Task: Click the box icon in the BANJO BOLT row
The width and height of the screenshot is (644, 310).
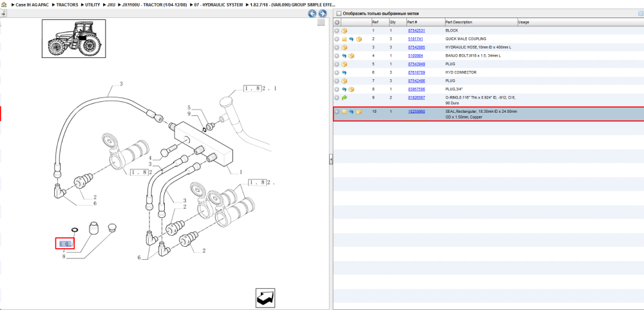Action: point(351,55)
